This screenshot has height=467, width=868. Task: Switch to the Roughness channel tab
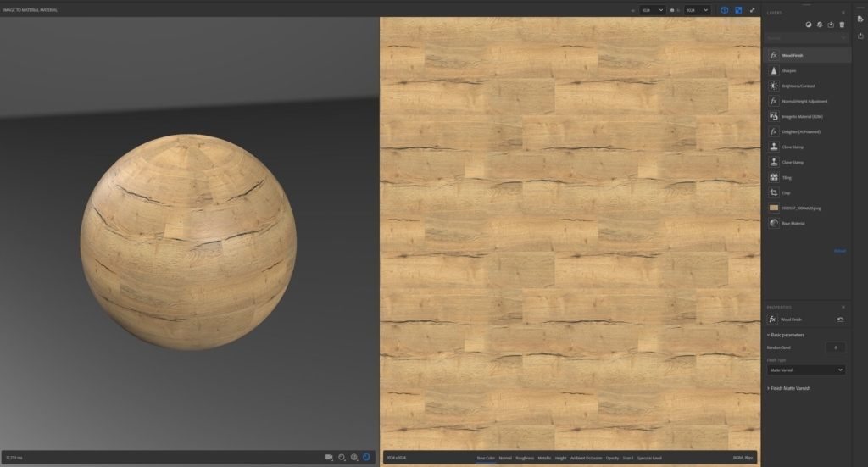coord(525,459)
